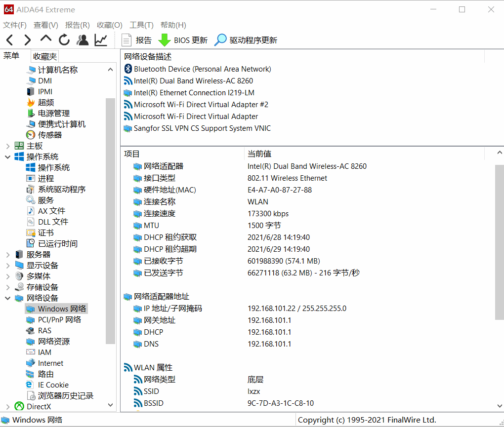504x427 pixels.
Task: Open the 报告(R) menu
Action: [78, 25]
